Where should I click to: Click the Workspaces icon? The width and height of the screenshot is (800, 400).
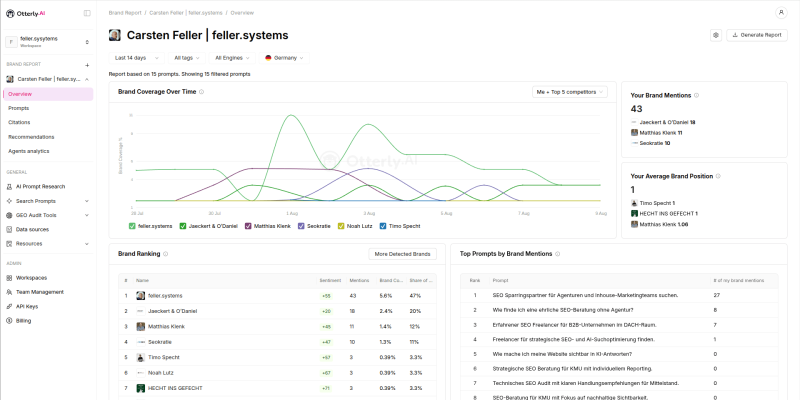pyautogui.click(x=10, y=278)
